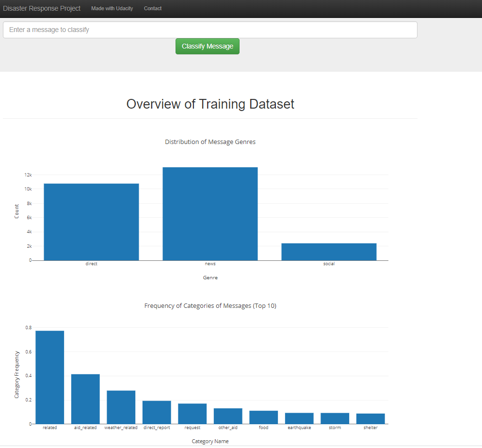482x448 pixels.
Task: Click the 'direct' x-axis label
Action: [x=91, y=264]
